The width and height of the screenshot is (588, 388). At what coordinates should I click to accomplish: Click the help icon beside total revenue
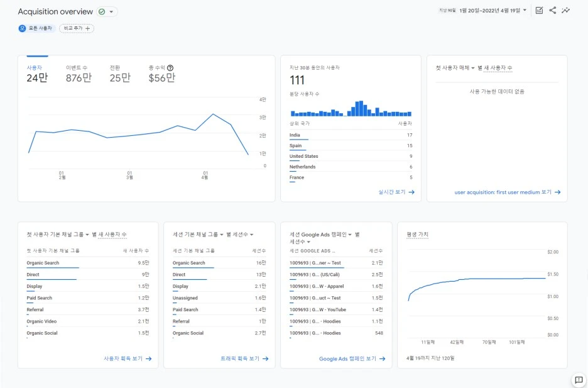pos(170,68)
